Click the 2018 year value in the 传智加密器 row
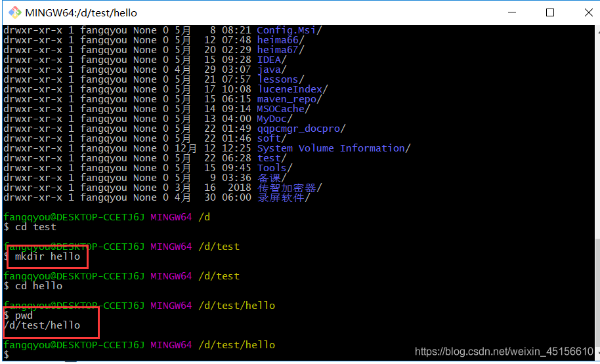600x364 pixels. click(x=239, y=188)
